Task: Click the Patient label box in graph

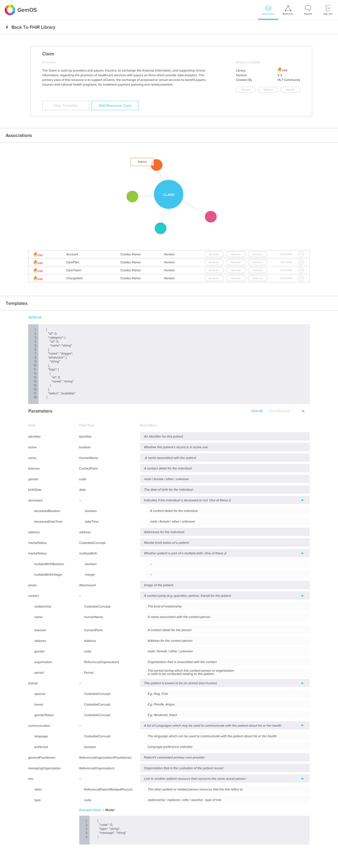Action: click(142, 162)
